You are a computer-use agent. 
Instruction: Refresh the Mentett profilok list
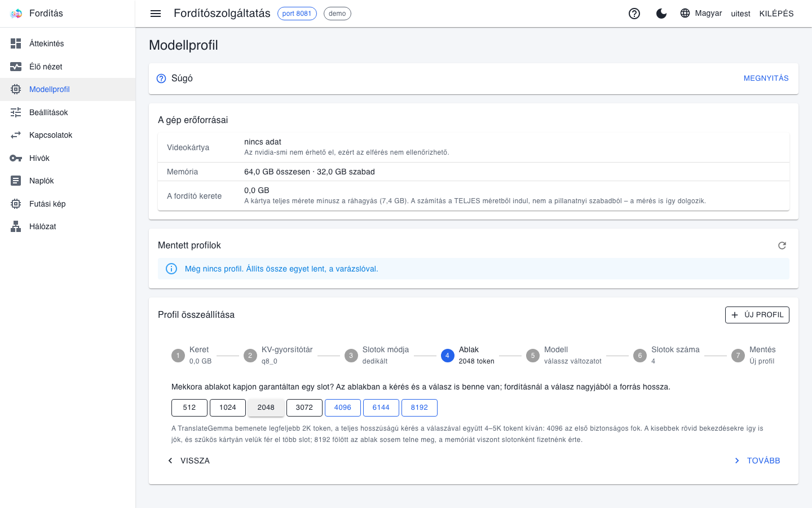tap(782, 246)
